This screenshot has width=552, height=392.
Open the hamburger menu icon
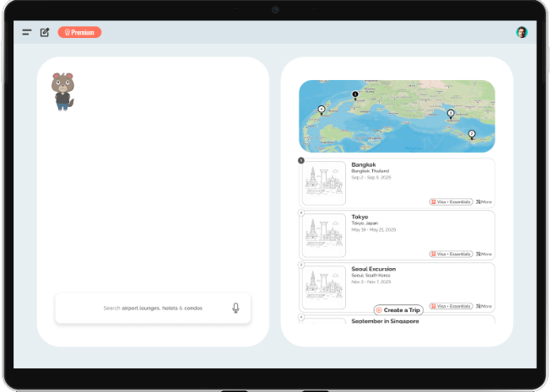[27, 32]
